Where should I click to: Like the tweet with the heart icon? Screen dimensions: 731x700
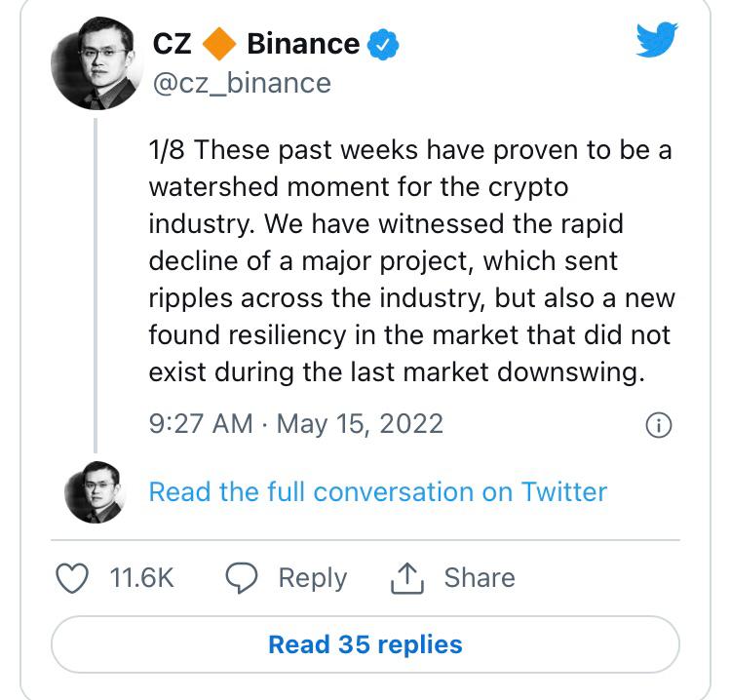point(71,578)
